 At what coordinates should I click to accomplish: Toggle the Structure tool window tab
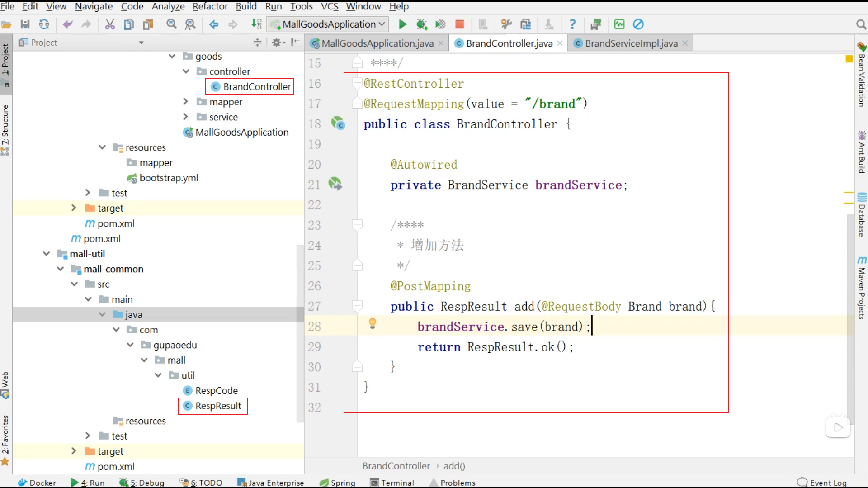click(x=6, y=130)
